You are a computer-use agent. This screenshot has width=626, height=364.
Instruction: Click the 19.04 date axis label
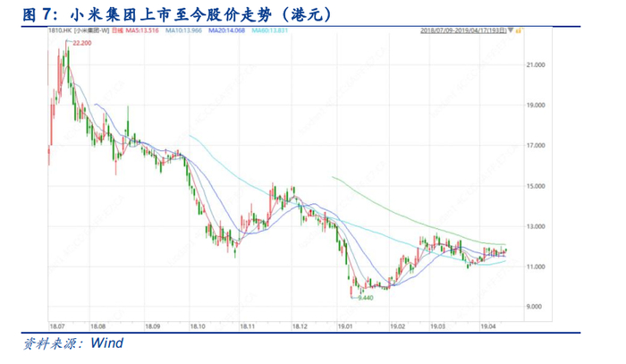click(x=488, y=326)
